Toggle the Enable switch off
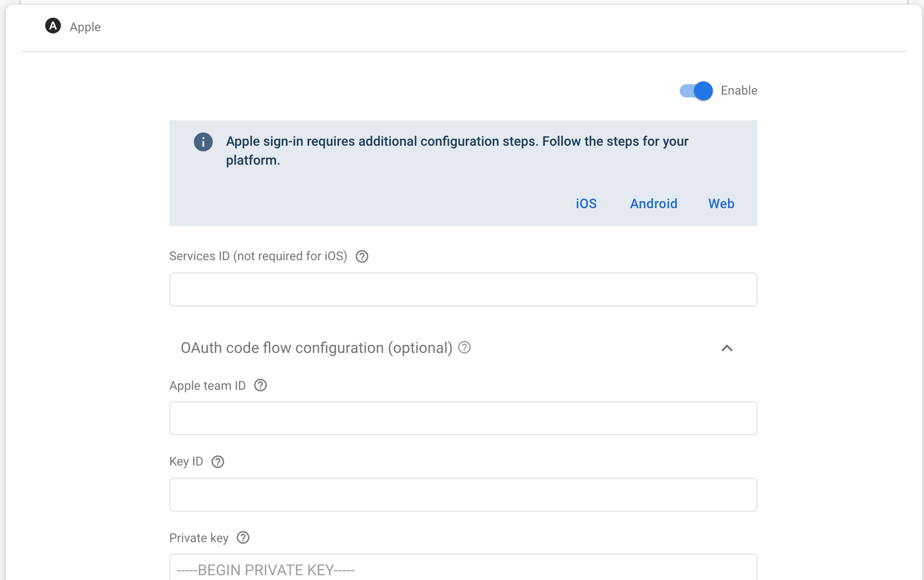924x580 pixels. pyautogui.click(x=696, y=91)
